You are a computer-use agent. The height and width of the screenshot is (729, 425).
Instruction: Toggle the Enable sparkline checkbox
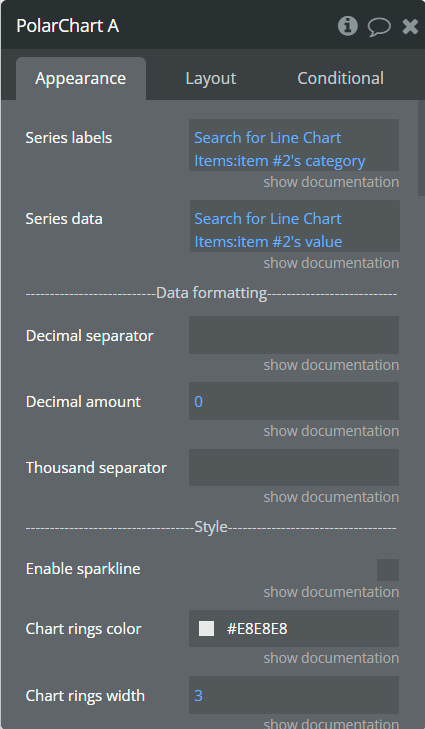388,570
